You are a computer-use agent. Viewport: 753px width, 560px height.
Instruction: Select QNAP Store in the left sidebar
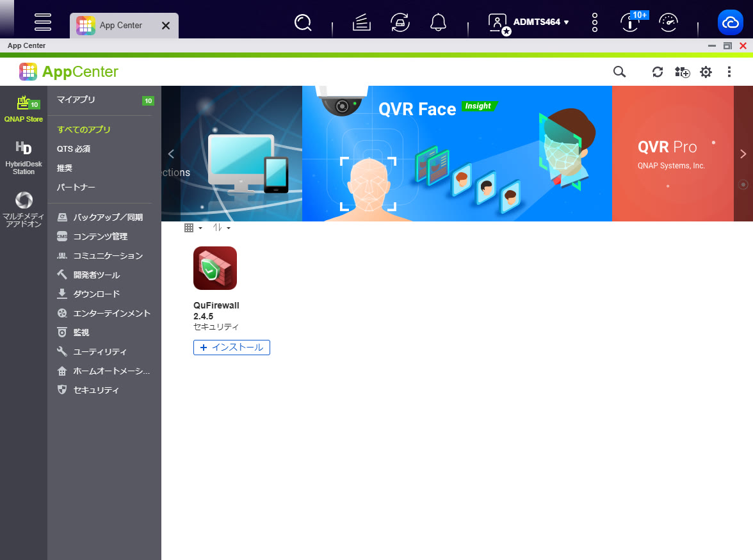[24, 108]
